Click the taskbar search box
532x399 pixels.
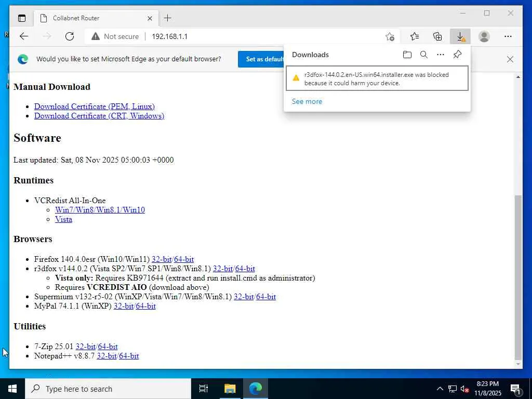(108, 389)
